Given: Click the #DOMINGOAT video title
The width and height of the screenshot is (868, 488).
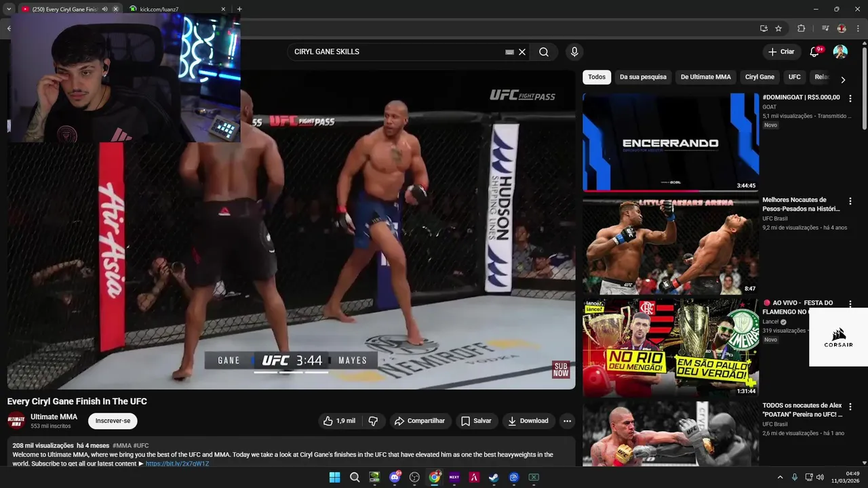Looking at the screenshot, I should coord(801,98).
